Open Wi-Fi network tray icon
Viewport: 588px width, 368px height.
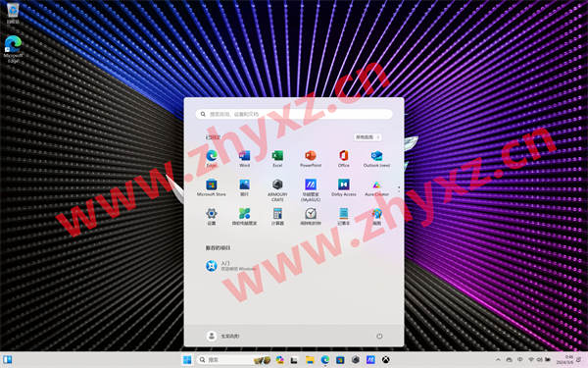pos(531,360)
